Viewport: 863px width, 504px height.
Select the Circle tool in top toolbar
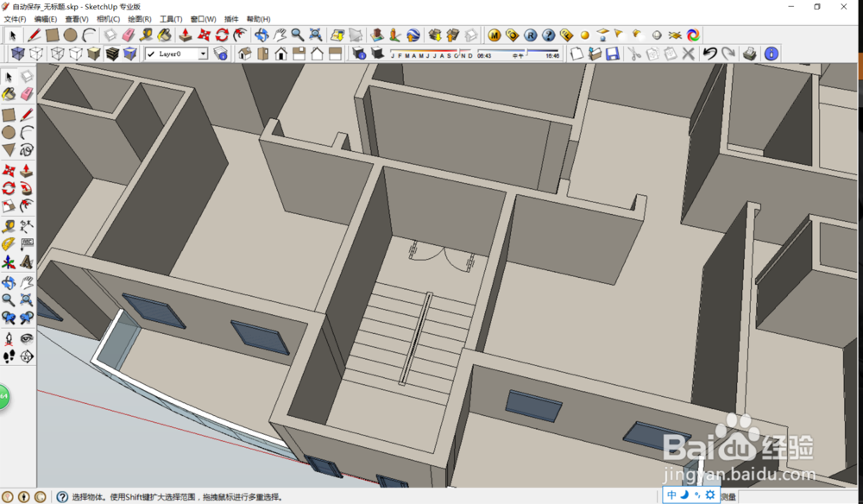pos(71,35)
